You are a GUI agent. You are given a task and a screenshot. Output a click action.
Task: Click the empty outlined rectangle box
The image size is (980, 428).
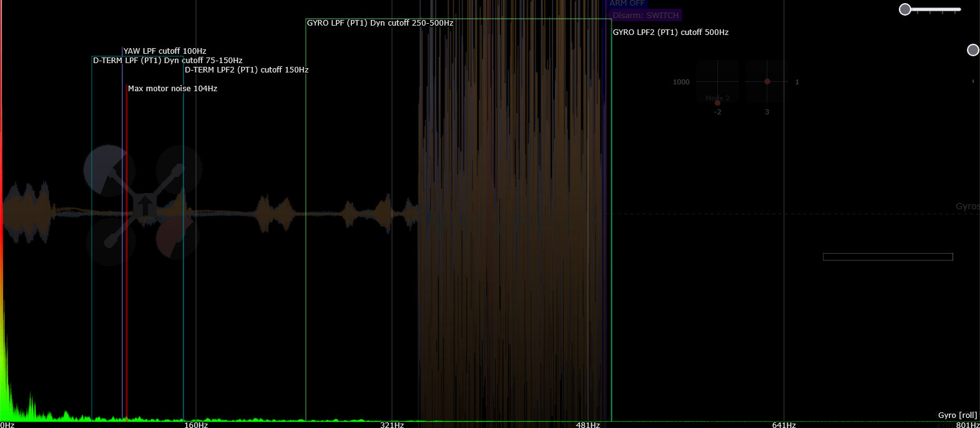888,257
